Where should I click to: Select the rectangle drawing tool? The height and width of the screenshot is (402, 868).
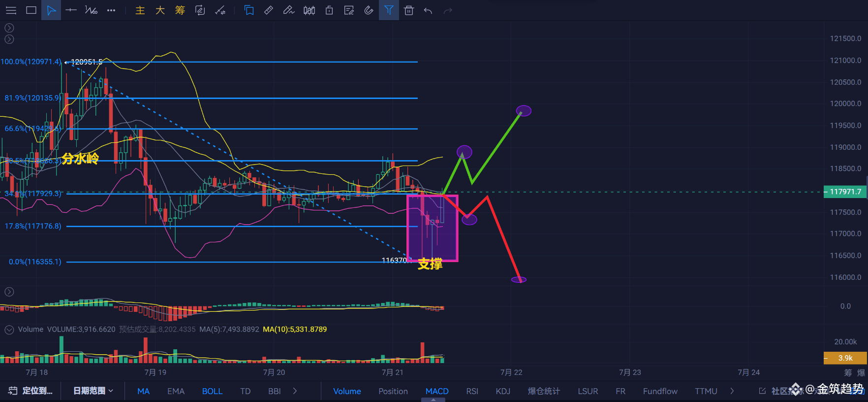(x=31, y=10)
